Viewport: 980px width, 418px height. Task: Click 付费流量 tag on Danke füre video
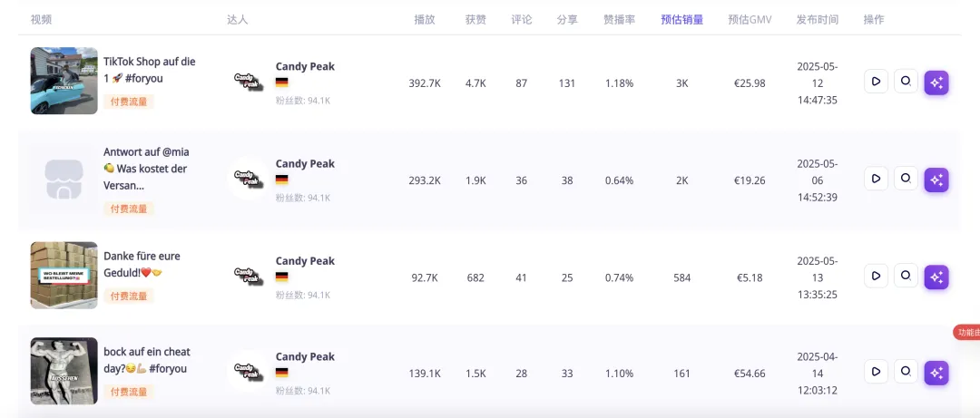(x=129, y=296)
